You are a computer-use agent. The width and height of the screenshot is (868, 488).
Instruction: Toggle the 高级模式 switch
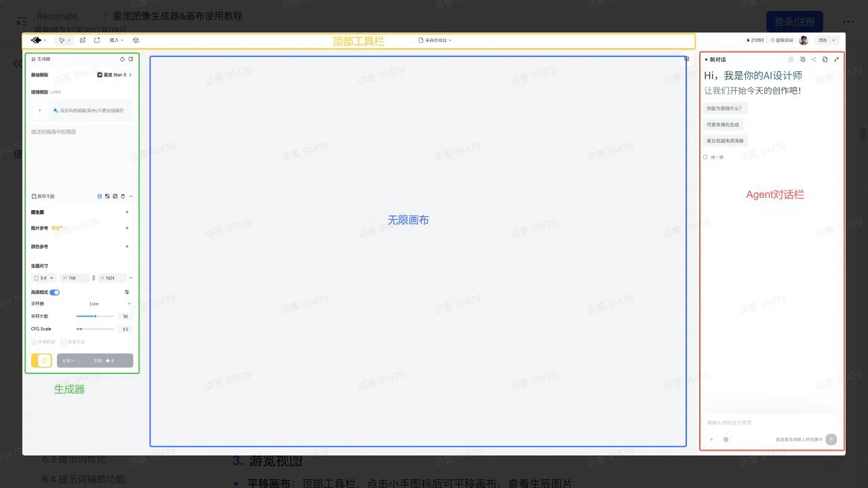[54, 292]
